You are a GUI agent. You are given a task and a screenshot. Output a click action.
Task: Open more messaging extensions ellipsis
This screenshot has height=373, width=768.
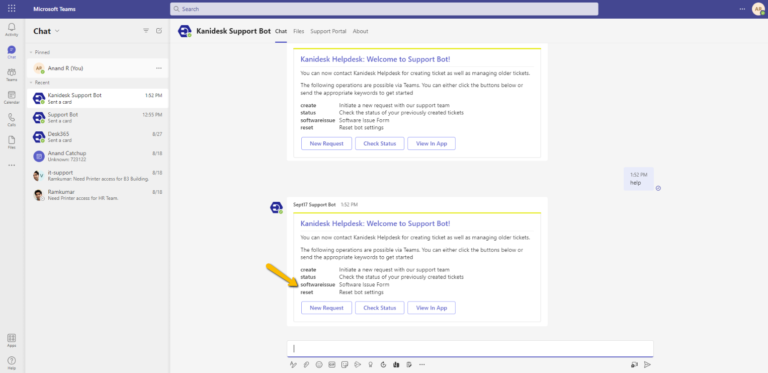pos(422,364)
